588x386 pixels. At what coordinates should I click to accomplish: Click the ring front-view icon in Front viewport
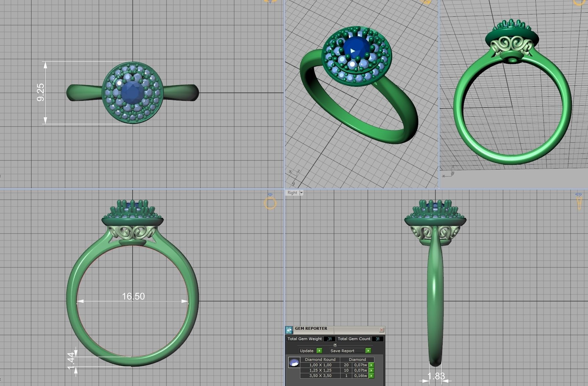(x=270, y=203)
